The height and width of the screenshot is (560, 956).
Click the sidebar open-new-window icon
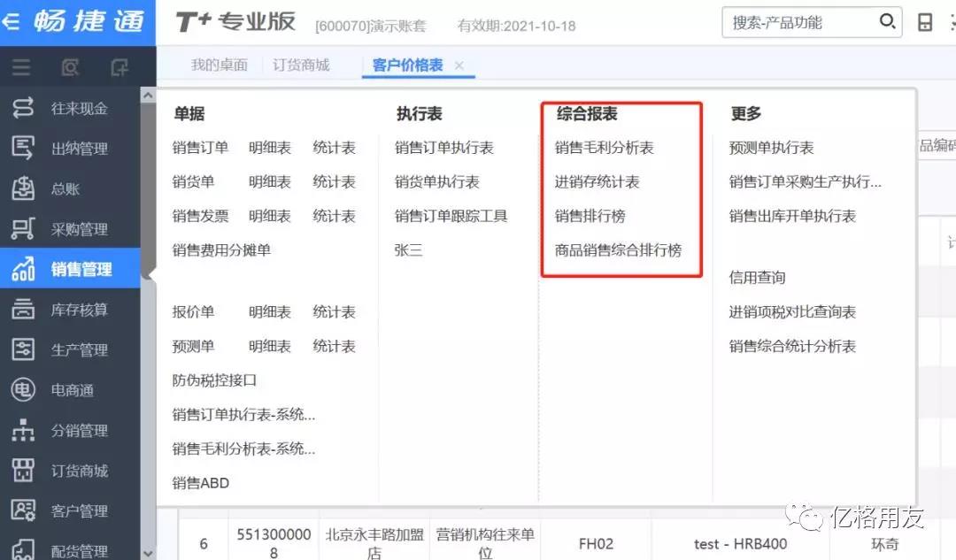click(x=119, y=67)
